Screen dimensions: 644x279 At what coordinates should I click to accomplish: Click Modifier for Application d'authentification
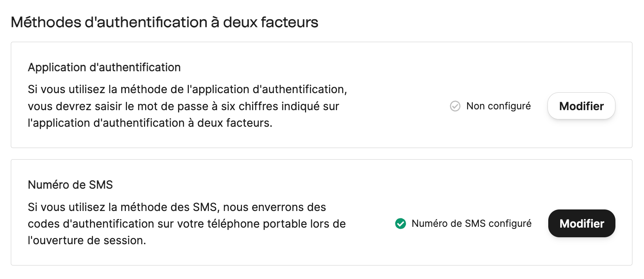point(581,106)
